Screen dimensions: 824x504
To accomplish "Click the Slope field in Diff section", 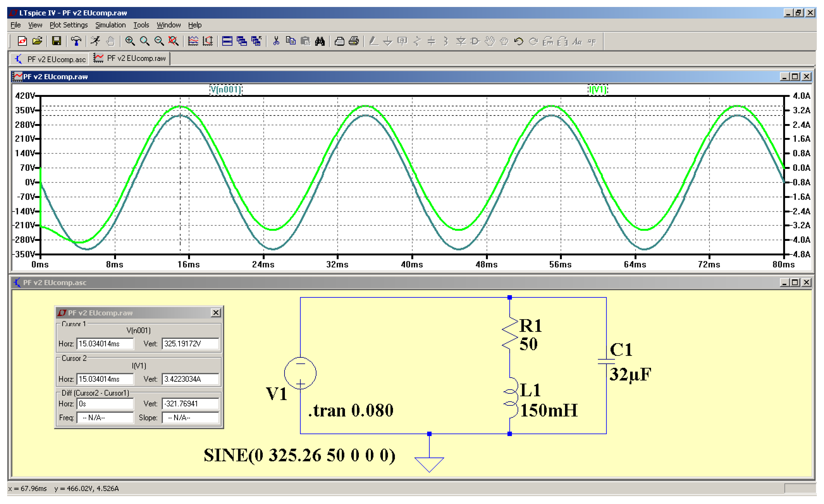I will (190, 418).
